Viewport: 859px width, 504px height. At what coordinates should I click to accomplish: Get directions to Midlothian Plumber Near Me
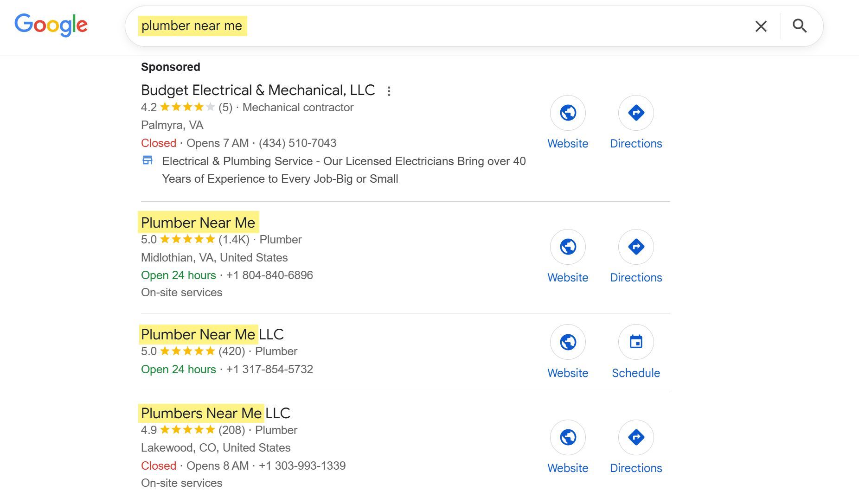pos(636,247)
